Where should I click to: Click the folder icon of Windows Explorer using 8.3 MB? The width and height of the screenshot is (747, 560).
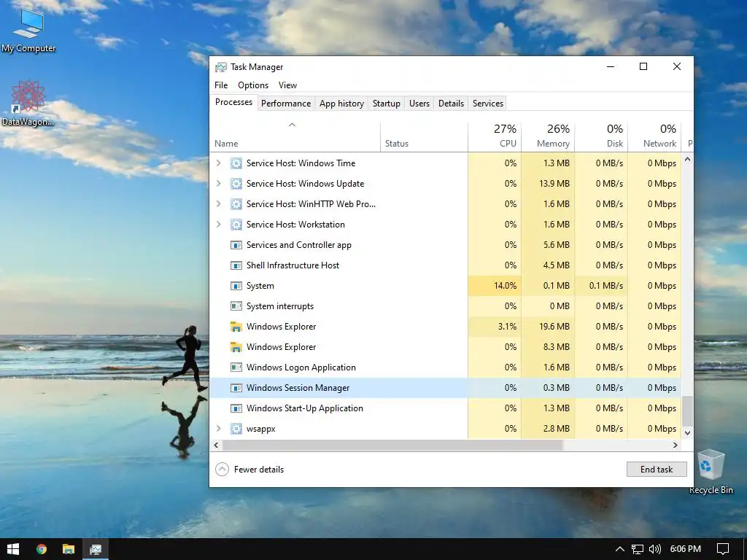point(236,347)
